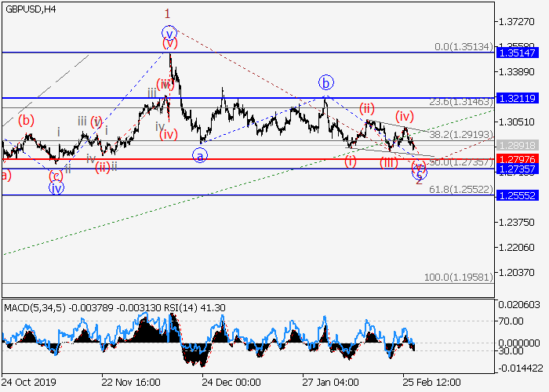The image size is (549, 392).
Task: Click the blue 1.32119 price level tag
Action: click(521, 98)
